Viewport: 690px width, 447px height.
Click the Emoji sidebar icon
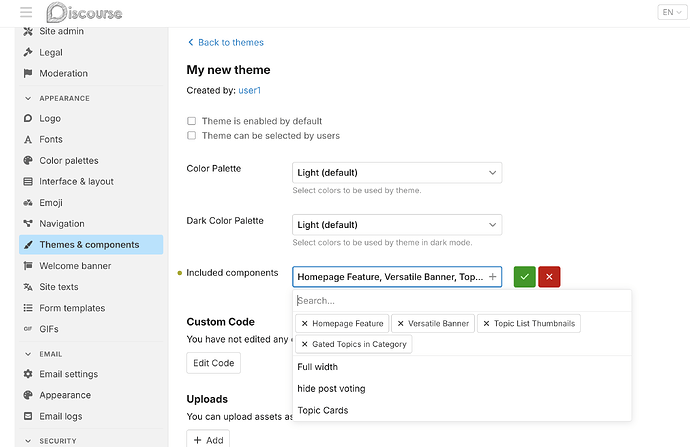tap(28, 203)
